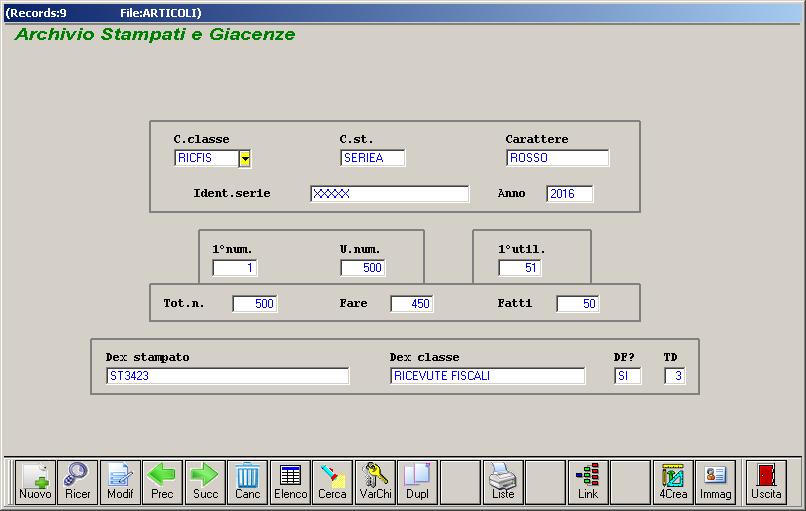The height and width of the screenshot is (511, 806).
Task: Click the Cerca flashlight icon
Action: [x=333, y=481]
